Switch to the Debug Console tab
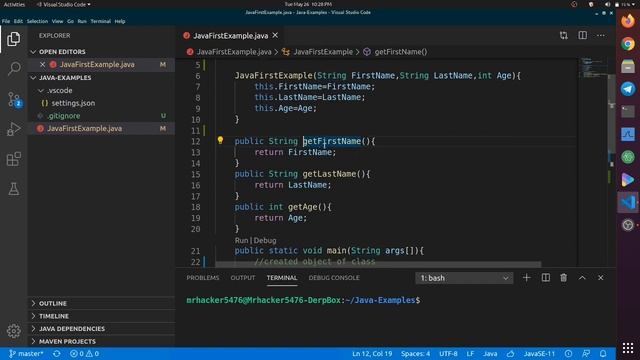This screenshot has width=640, height=360. [334, 278]
